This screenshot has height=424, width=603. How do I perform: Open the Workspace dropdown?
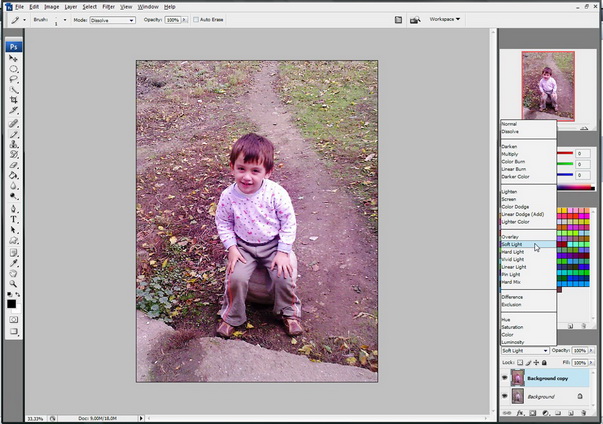(x=445, y=19)
